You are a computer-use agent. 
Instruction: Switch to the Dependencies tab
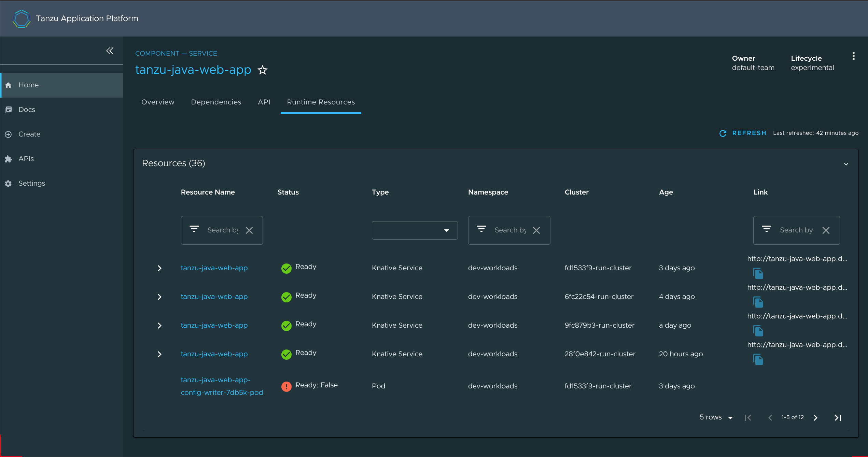(x=216, y=102)
